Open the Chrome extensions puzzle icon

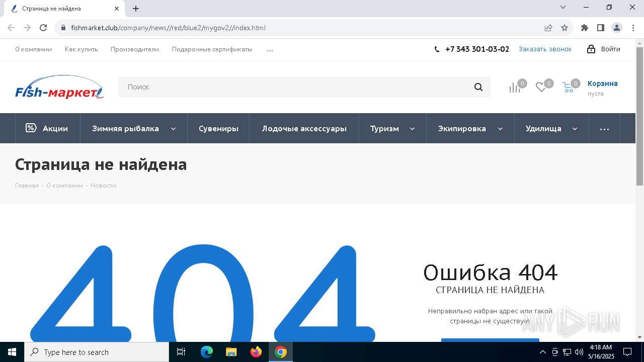coord(585,28)
